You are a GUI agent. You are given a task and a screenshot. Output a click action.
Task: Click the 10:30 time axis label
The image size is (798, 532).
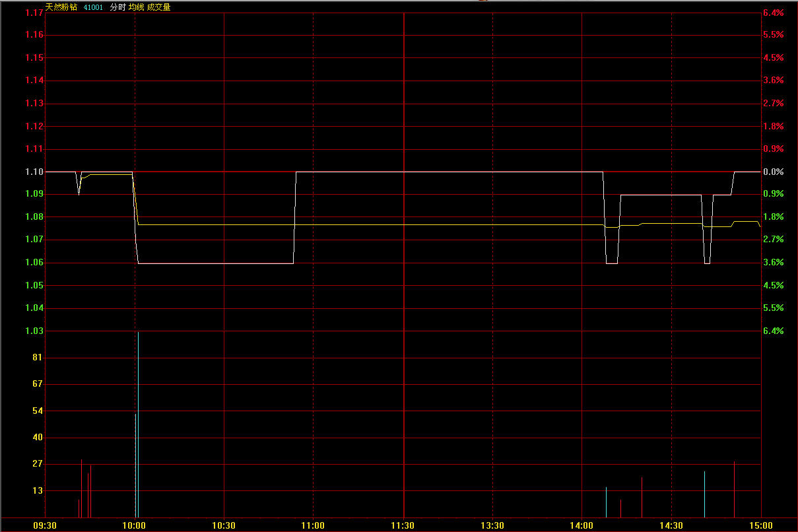224,525
